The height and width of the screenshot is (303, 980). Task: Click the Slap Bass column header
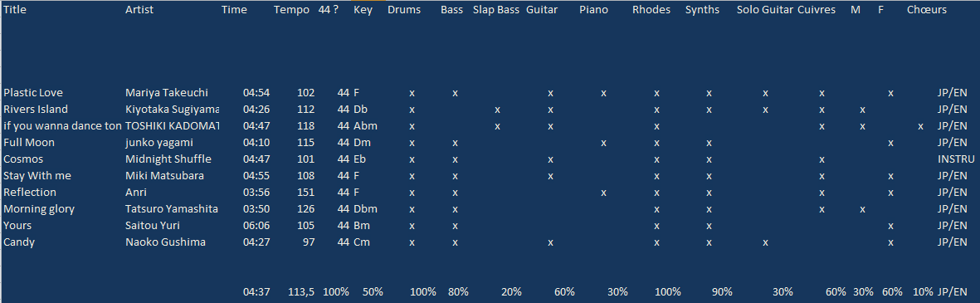(496, 10)
